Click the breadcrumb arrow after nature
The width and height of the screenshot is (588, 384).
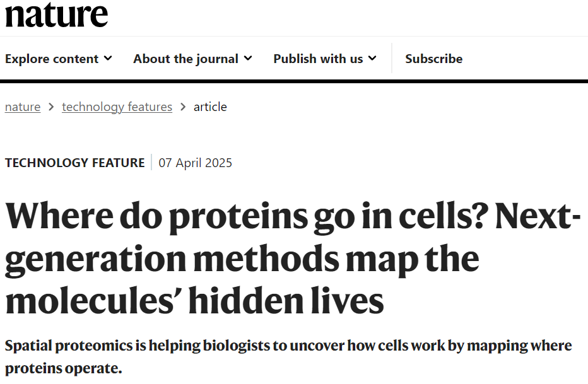(51, 107)
